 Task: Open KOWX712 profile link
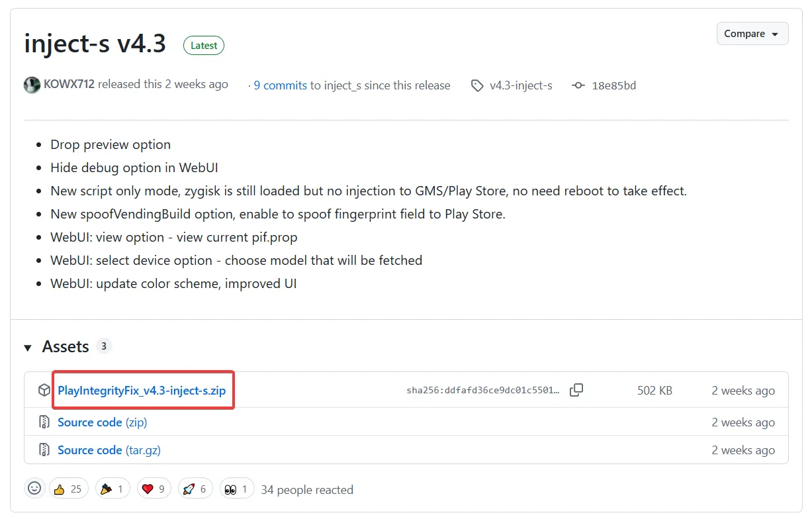click(x=69, y=84)
